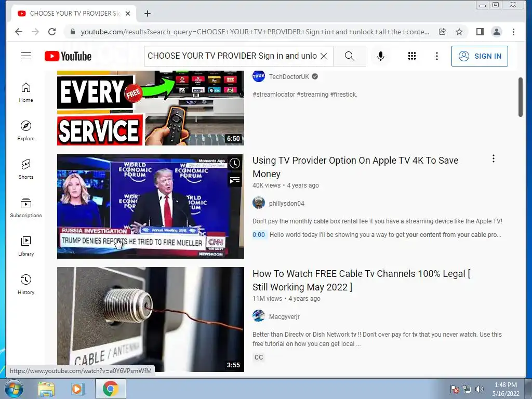Open the EVERY FREE SERVICE video thumbnail
Viewport: 532px width, 399px height.
tap(150, 108)
